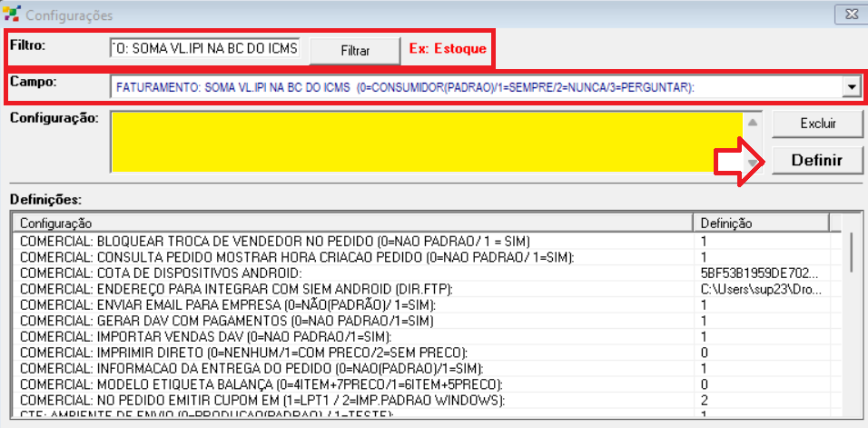This screenshot has height=428, width=868.
Task: Click the Filtrar button
Action: click(x=355, y=50)
